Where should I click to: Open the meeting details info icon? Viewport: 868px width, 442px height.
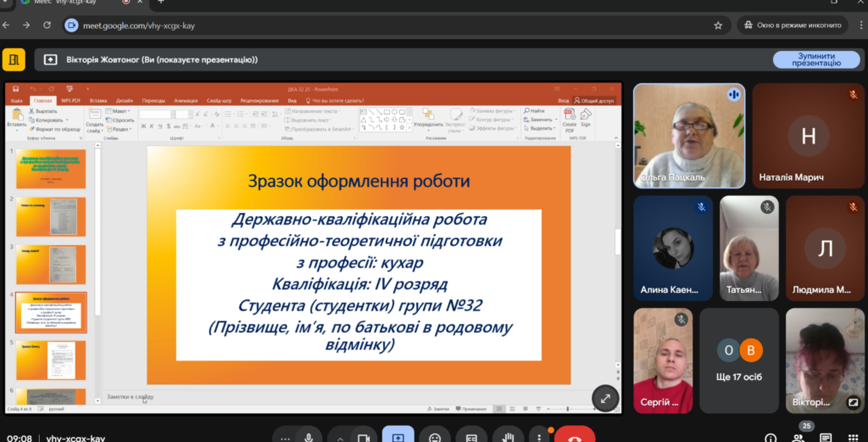click(x=771, y=438)
